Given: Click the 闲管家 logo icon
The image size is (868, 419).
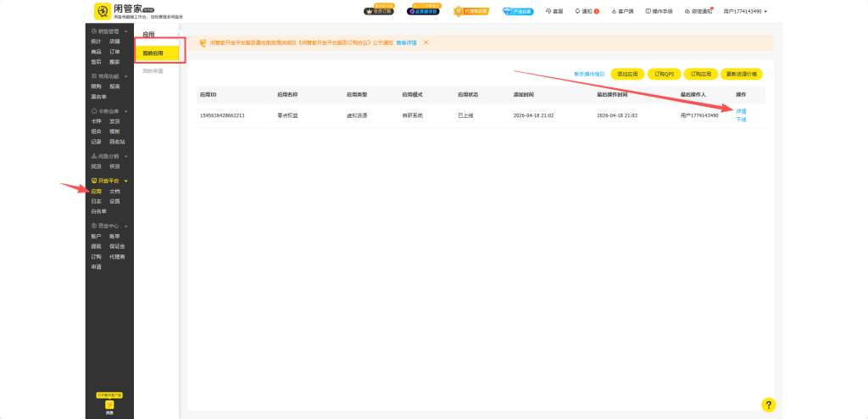Looking at the screenshot, I should [x=102, y=11].
